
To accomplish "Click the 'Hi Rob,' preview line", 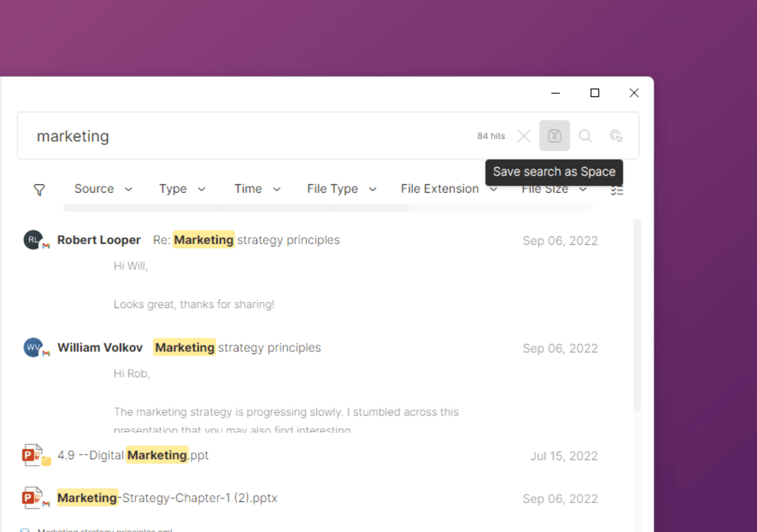I will click(132, 374).
